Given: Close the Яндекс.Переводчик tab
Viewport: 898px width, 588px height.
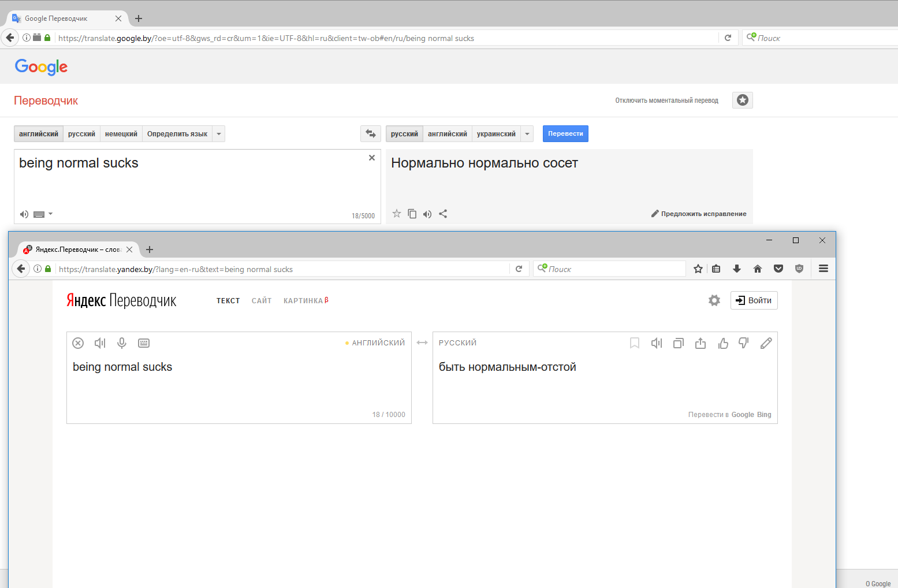Looking at the screenshot, I should [129, 250].
